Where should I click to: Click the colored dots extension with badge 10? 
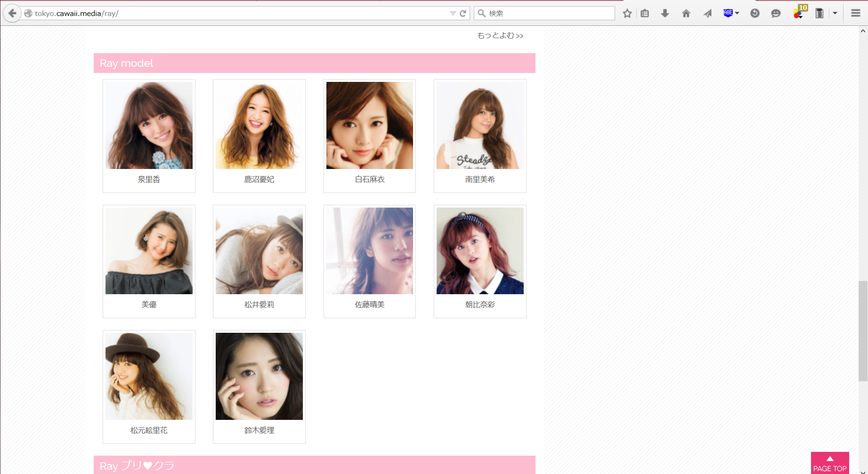click(799, 12)
